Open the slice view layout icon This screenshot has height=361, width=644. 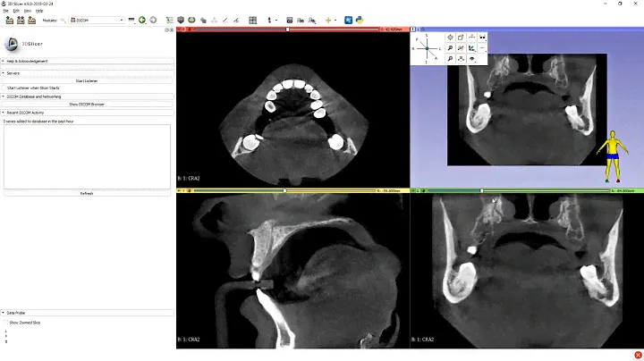pyautogui.click(x=253, y=20)
